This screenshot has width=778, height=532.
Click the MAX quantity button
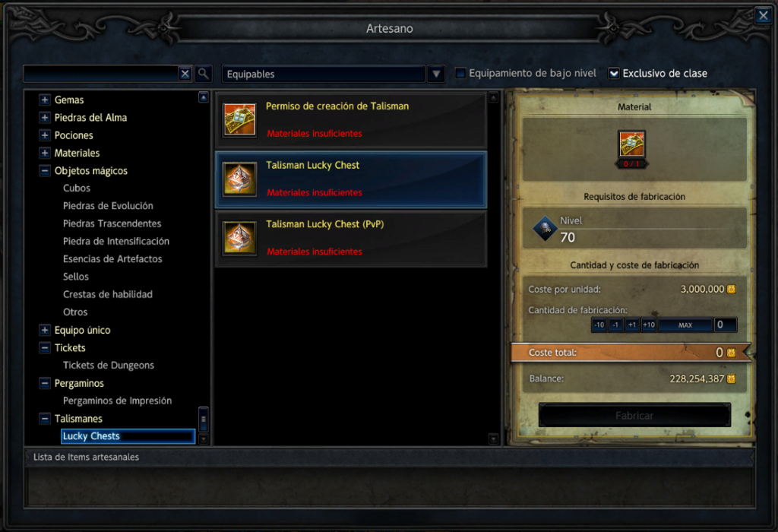685,325
